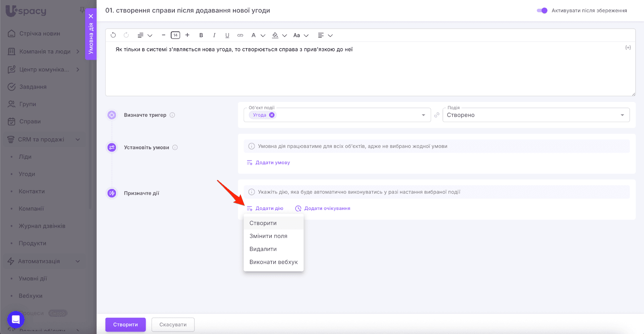
Task: Apply bold formatting to text
Action: pyautogui.click(x=201, y=35)
